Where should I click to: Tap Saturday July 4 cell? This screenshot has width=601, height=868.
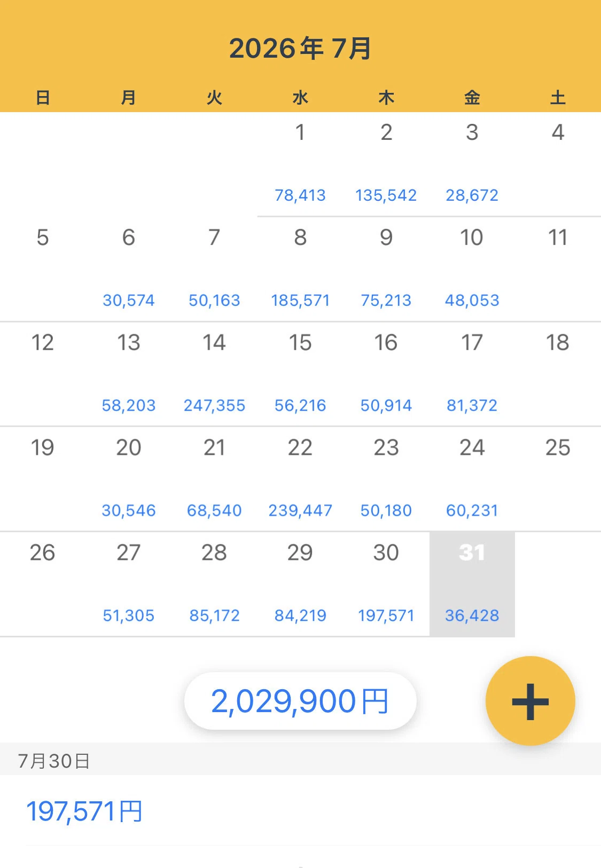coord(558,164)
